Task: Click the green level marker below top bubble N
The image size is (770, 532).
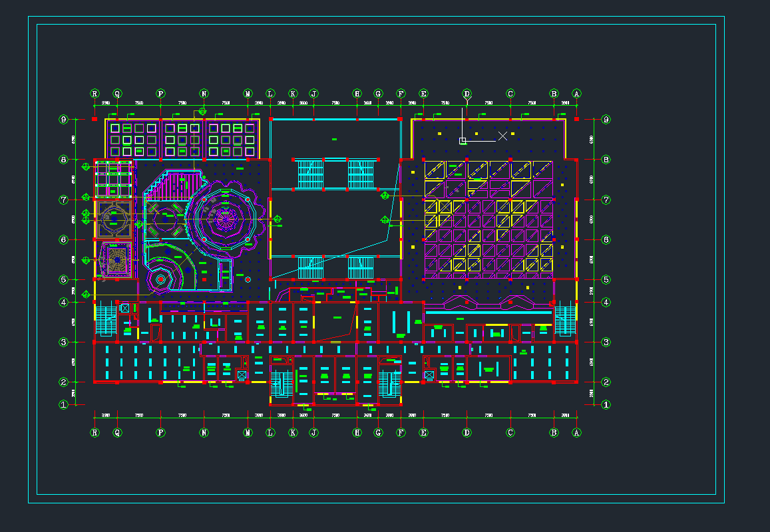Action: (203, 111)
